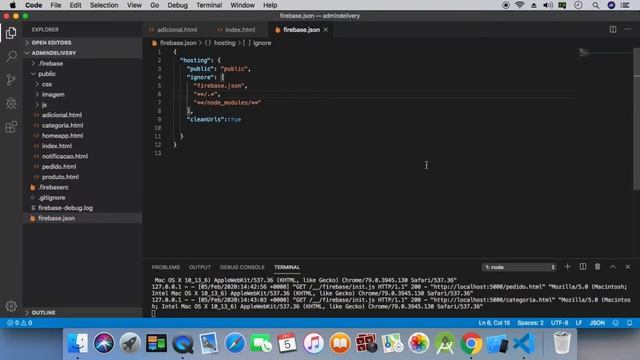The height and width of the screenshot is (360, 640).
Task: Open Google Chrome from the dock
Action: coord(471,343)
